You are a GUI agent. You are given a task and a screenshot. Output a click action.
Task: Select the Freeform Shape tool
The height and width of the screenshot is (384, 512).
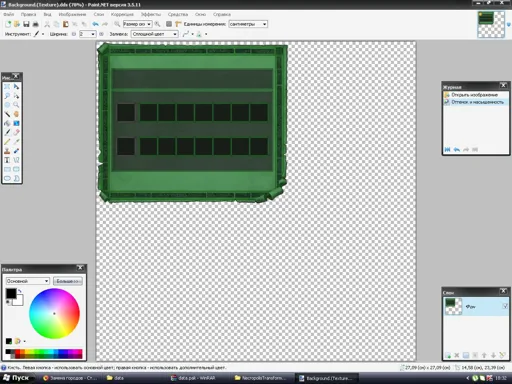click(x=16, y=178)
